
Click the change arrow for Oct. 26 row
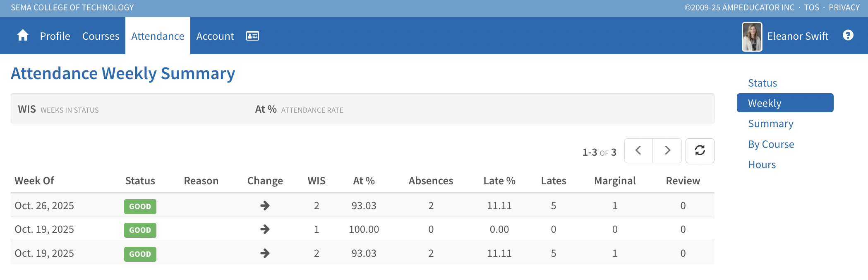(x=265, y=205)
